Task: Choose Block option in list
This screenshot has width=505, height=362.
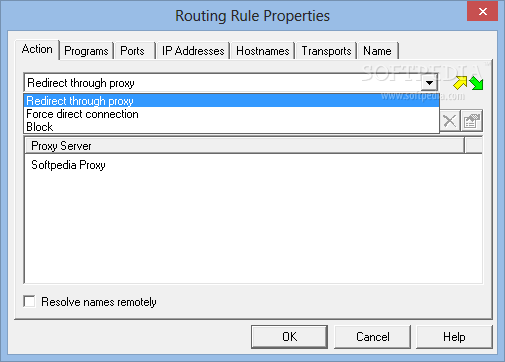Action: click(231, 127)
